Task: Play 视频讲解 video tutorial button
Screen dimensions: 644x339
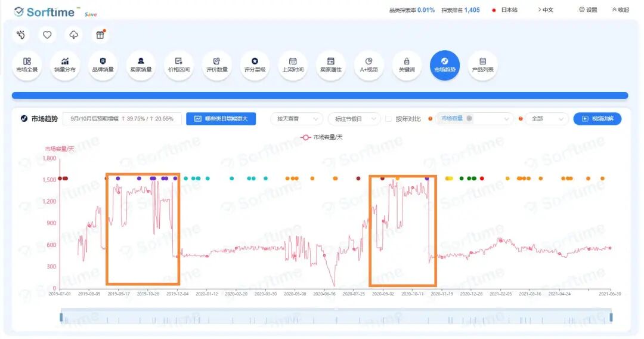Action: [597, 119]
